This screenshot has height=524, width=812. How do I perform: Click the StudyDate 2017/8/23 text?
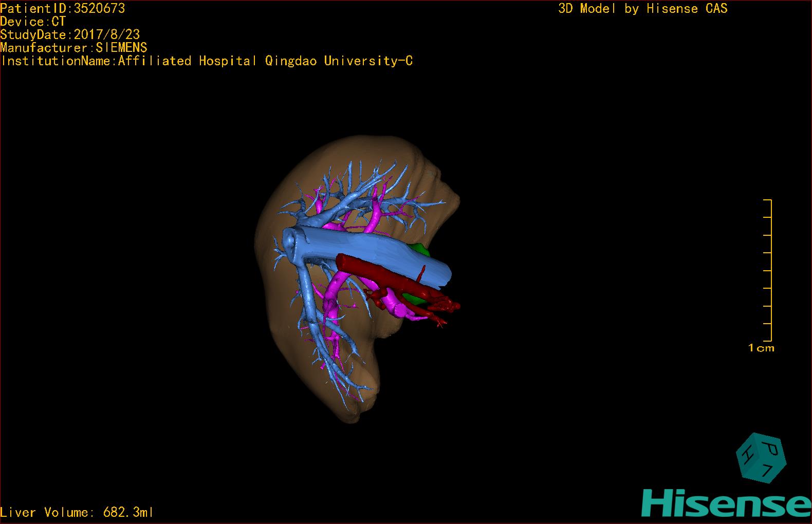tap(70, 35)
